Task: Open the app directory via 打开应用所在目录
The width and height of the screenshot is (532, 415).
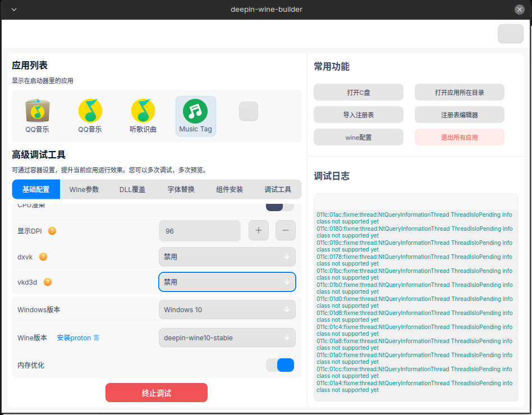Action: pos(460,92)
